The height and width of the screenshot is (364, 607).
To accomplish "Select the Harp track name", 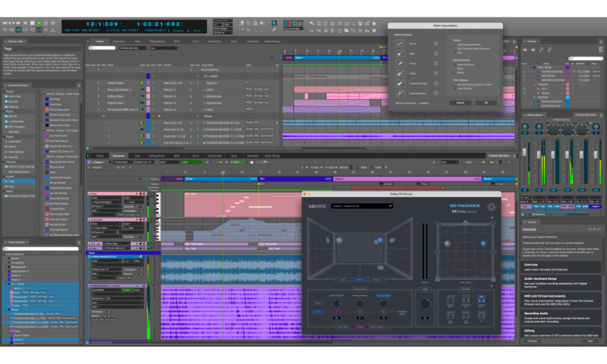I will click(211, 110).
